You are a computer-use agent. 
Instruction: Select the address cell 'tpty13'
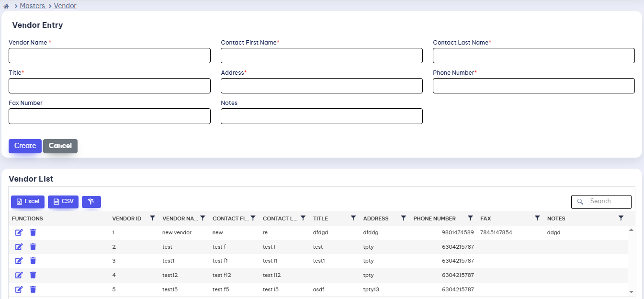click(371, 289)
